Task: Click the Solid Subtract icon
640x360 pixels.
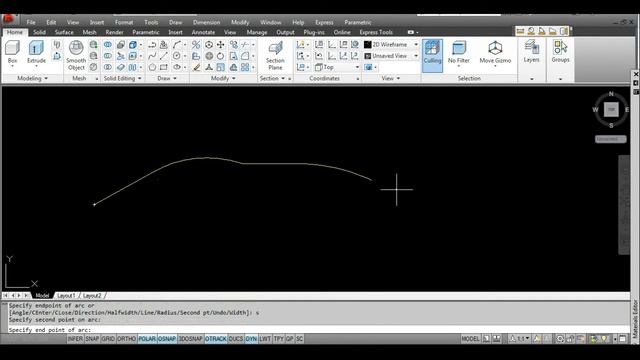Action: point(108,56)
